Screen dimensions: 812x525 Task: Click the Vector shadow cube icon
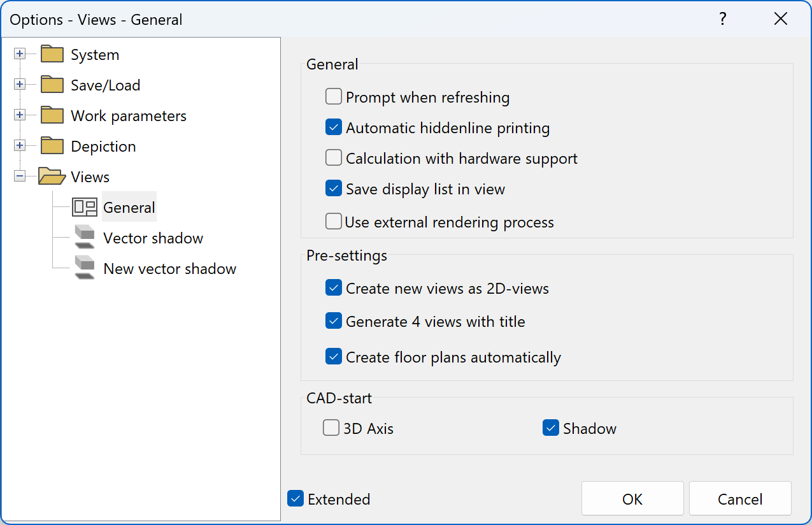point(85,238)
